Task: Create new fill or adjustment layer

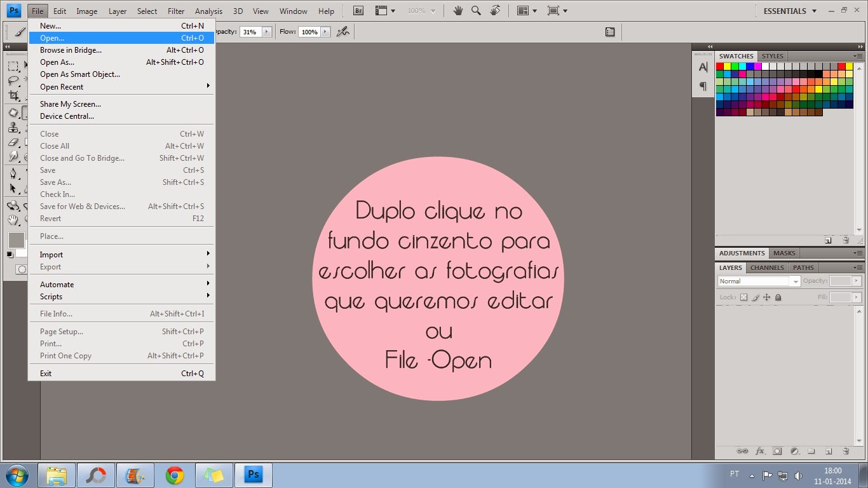Action: click(x=794, y=451)
